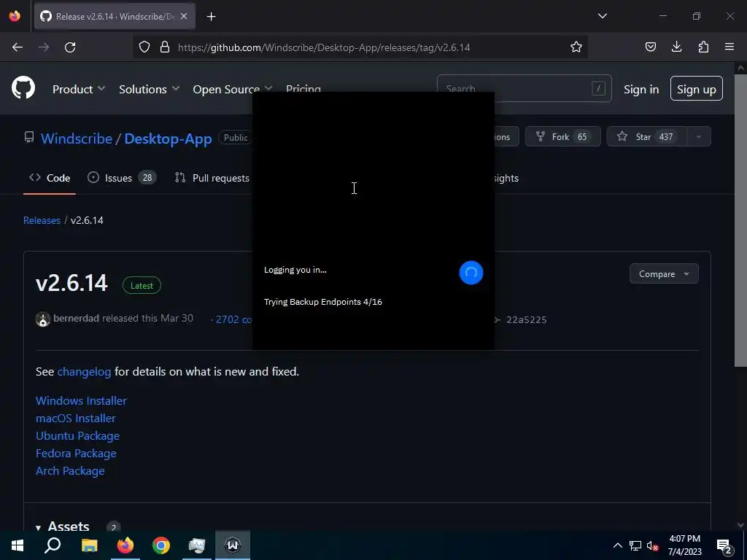Viewport: 747px width, 560px height.
Task: Go back using browser back arrow
Action: tap(18, 47)
